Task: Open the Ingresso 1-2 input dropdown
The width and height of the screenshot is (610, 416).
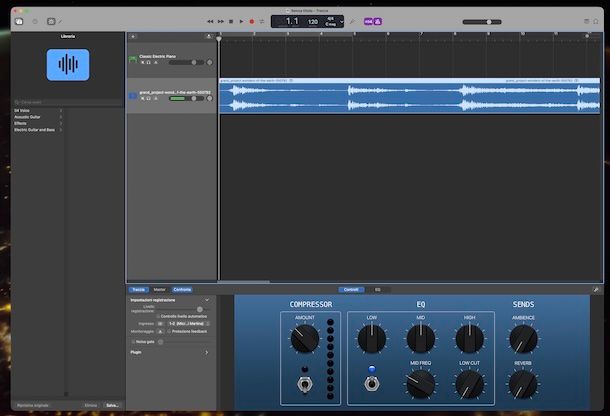Action: (x=189, y=324)
